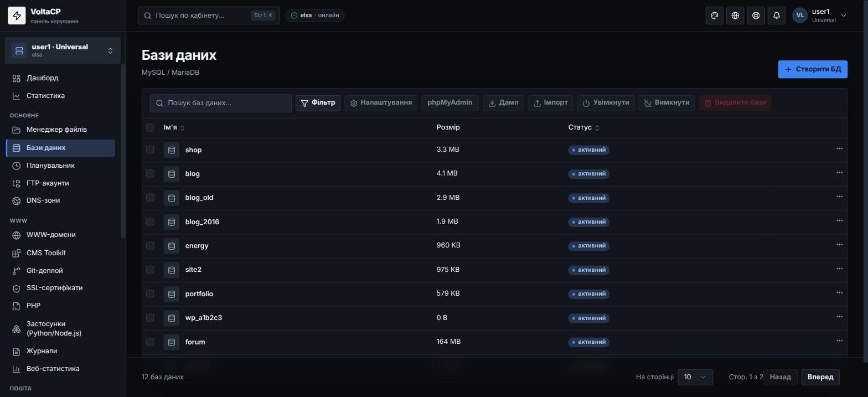Click the VoltaCP lightning logo icon
This screenshot has height=397, width=868.
(17, 16)
